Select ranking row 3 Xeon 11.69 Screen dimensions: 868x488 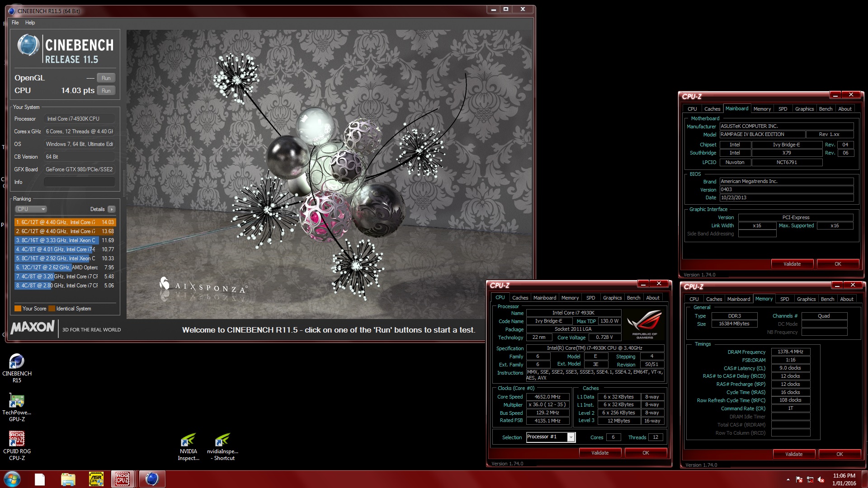click(x=65, y=240)
